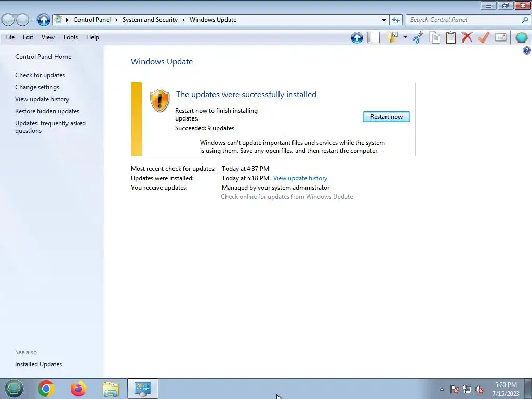Screen dimensions: 532x399
Task: Click the Refresh button beside address bar
Action: tap(395, 20)
